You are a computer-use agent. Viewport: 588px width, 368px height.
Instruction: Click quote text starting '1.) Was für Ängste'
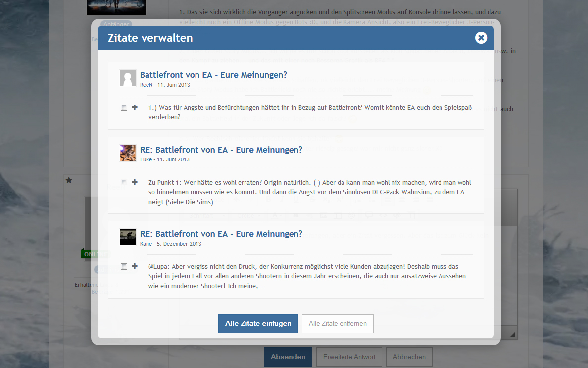click(x=310, y=112)
